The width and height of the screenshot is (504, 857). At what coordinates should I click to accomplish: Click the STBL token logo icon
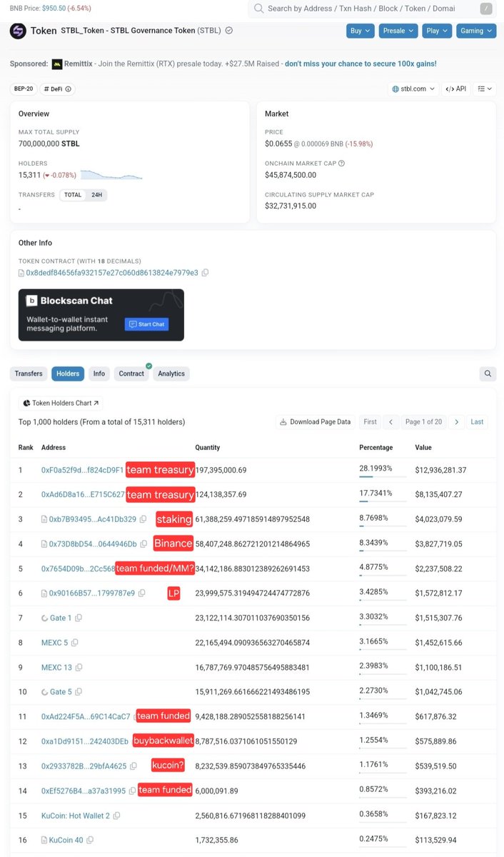tap(18, 31)
